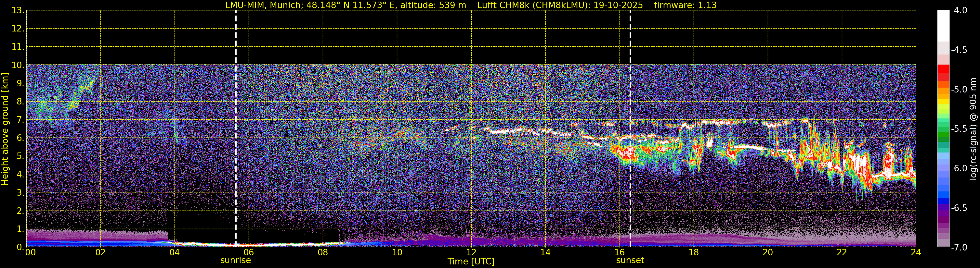Click the '9.' height tick label
This screenshot has width=980, height=268.
point(20,83)
